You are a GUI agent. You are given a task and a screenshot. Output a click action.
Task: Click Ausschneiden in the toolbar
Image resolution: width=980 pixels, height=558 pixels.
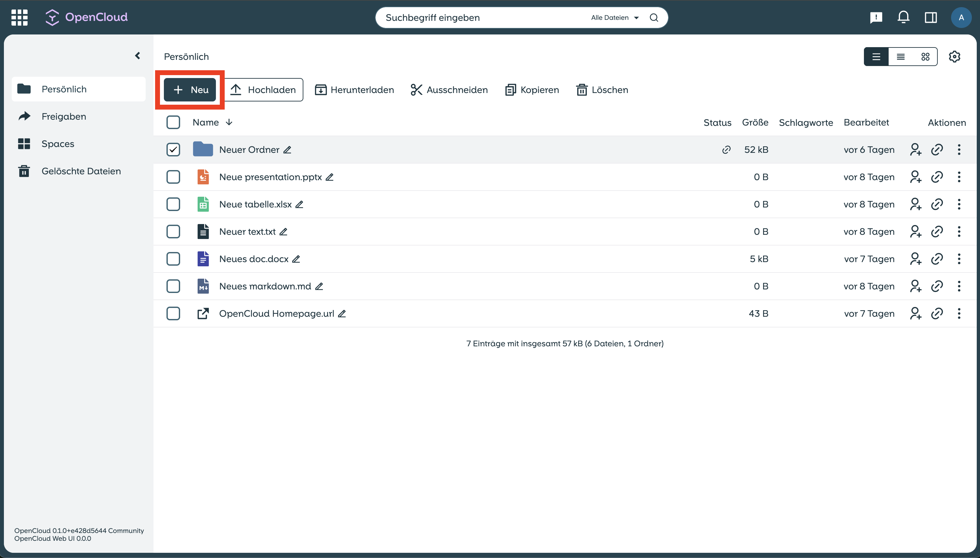[x=449, y=90]
